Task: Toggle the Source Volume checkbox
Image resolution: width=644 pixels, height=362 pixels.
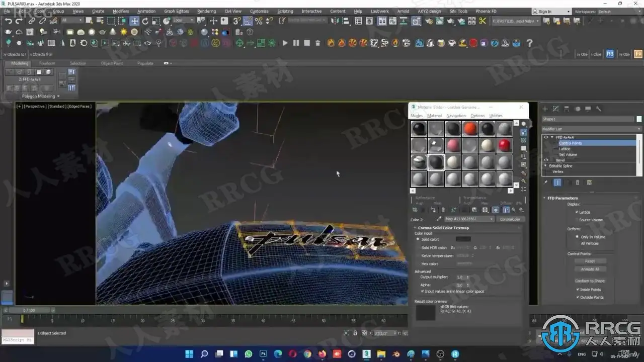Action: (x=577, y=220)
